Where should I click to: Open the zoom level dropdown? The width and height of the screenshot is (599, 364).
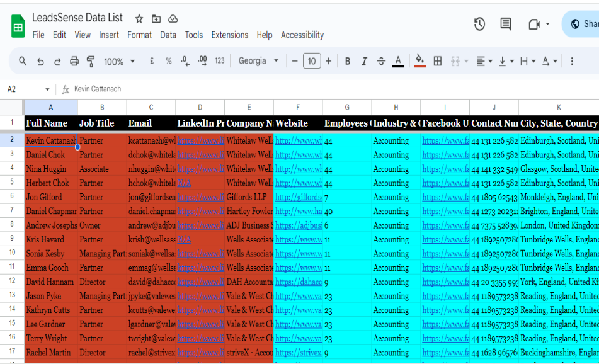pyautogui.click(x=119, y=61)
